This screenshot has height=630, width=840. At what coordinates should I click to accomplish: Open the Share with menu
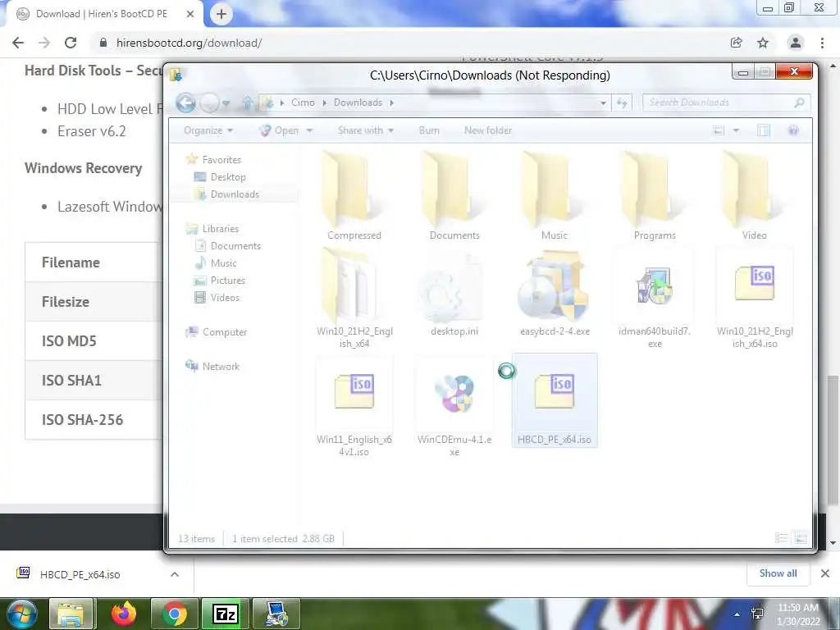365,130
